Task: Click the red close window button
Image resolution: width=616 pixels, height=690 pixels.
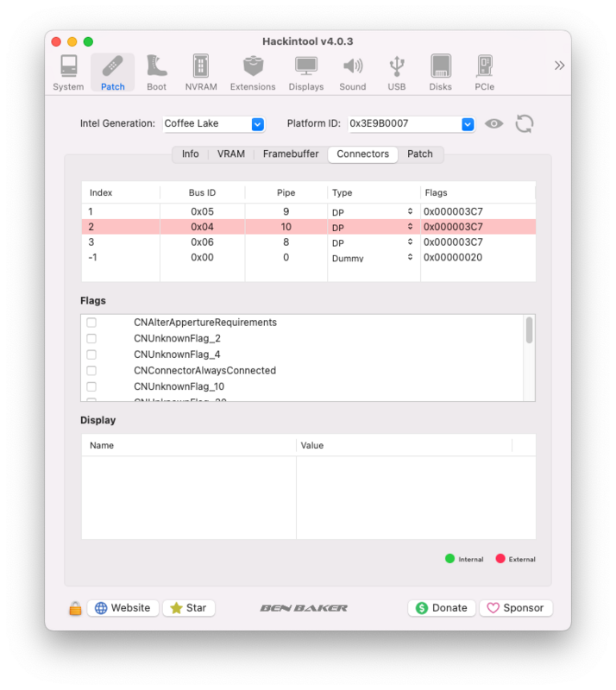Action: pos(56,41)
